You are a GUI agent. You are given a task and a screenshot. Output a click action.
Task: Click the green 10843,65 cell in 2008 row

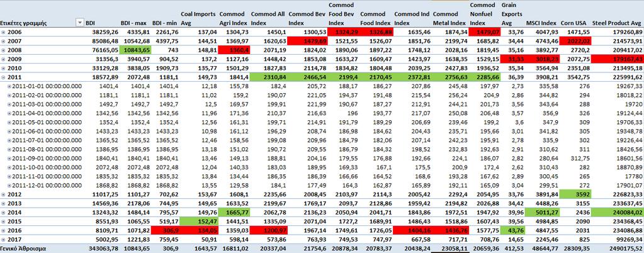[135, 50]
